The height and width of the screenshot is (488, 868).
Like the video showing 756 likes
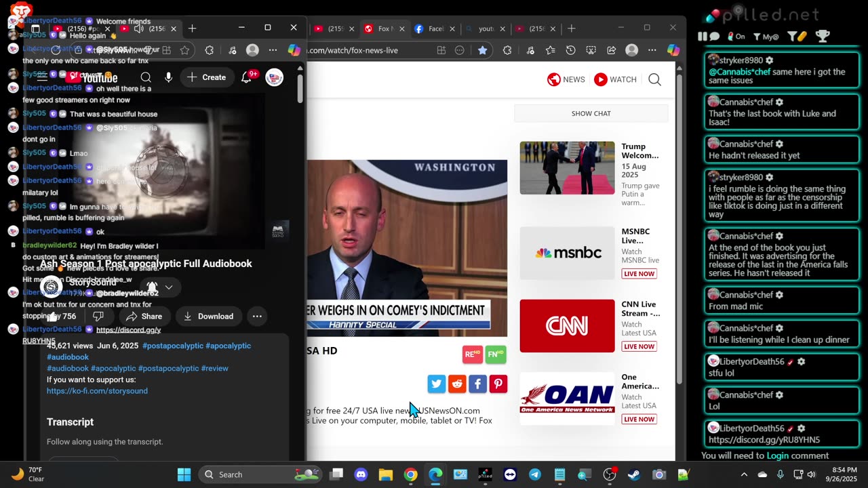(62, 317)
